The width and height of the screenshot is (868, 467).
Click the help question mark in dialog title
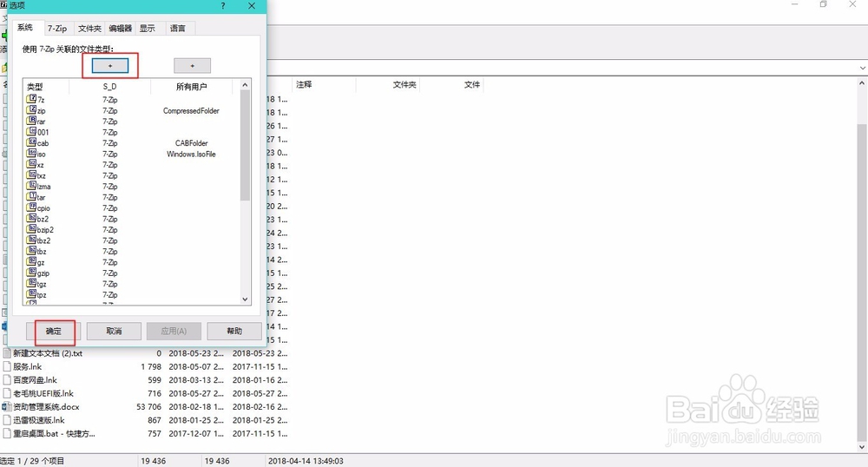222,5
